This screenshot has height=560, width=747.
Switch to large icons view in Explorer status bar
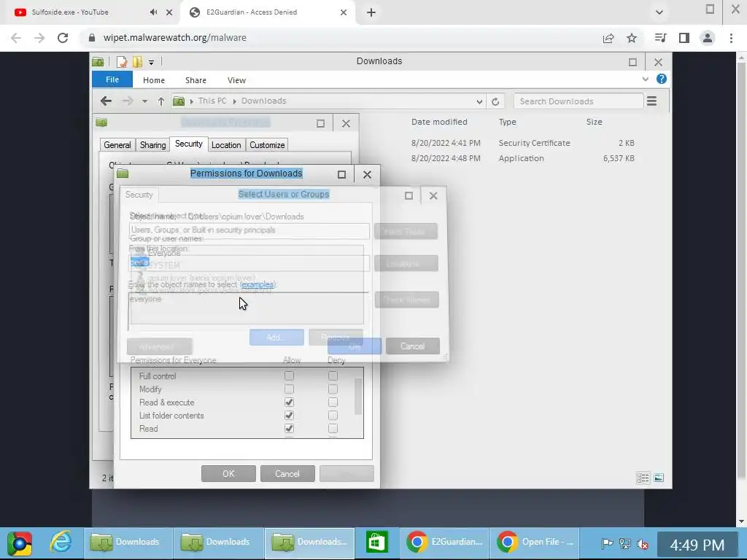click(x=659, y=478)
